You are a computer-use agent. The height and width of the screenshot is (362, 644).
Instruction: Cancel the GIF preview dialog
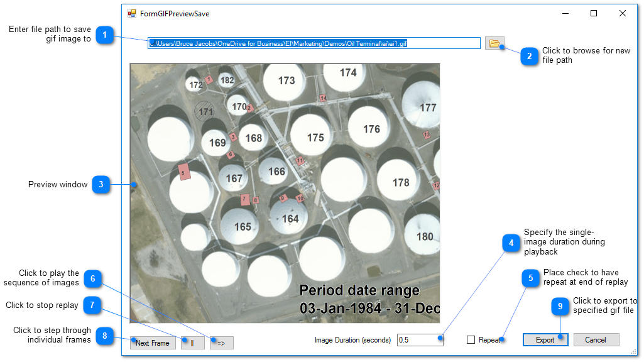tap(596, 340)
